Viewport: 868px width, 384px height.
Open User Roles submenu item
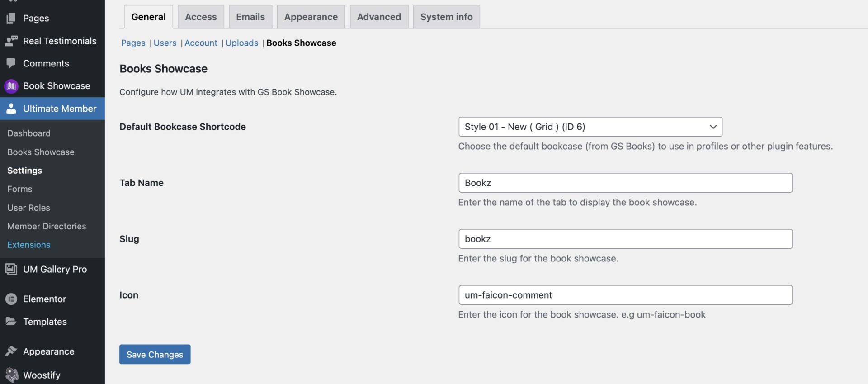click(28, 208)
